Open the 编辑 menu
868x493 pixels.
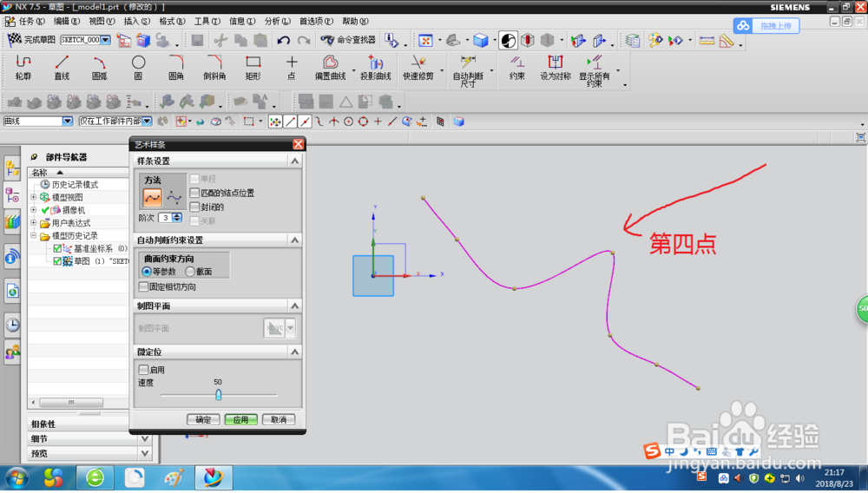click(67, 21)
